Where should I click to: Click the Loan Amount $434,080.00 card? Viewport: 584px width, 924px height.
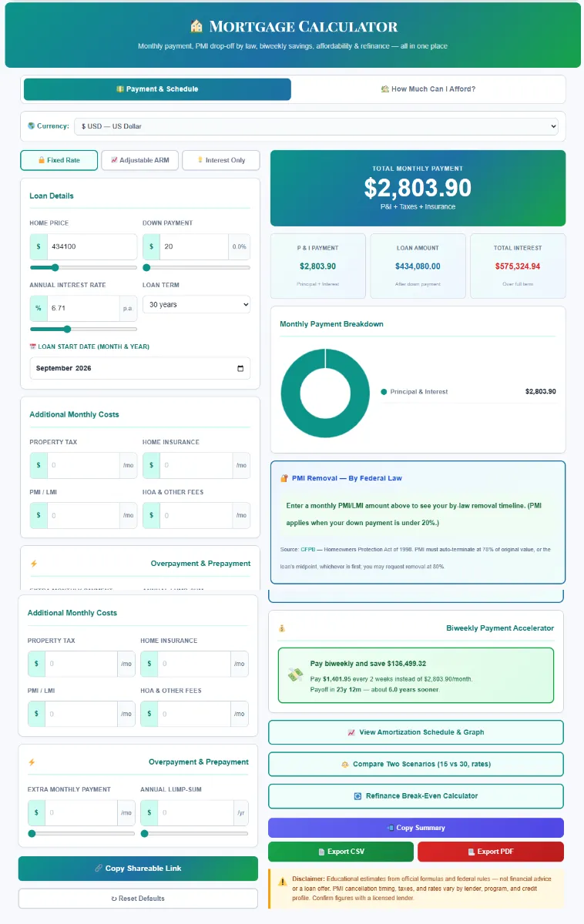tap(418, 266)
